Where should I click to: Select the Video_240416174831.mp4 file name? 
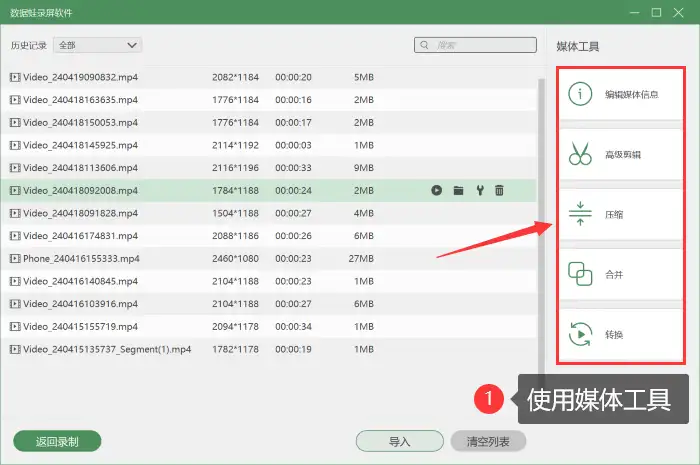tap(80, 236)
